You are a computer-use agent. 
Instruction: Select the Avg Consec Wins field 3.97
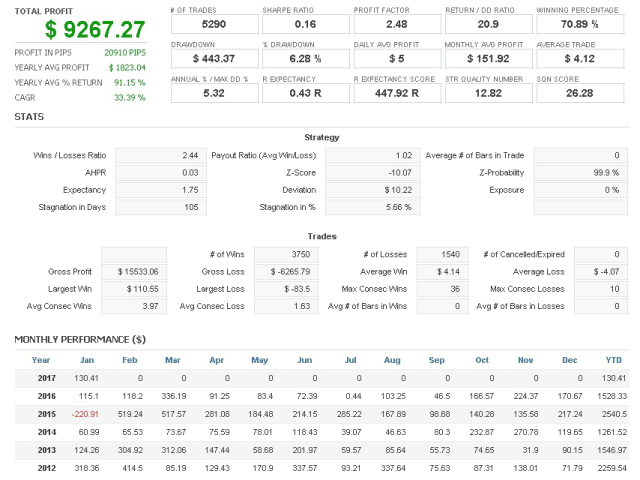click(134, 307)
